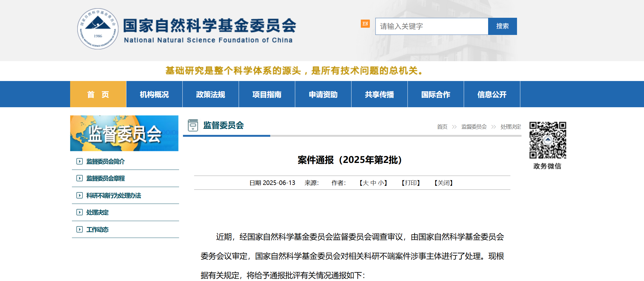Click the 国家自然科学基金委员会 site title
The image size is (644, 281).
(x=210, y=25)
